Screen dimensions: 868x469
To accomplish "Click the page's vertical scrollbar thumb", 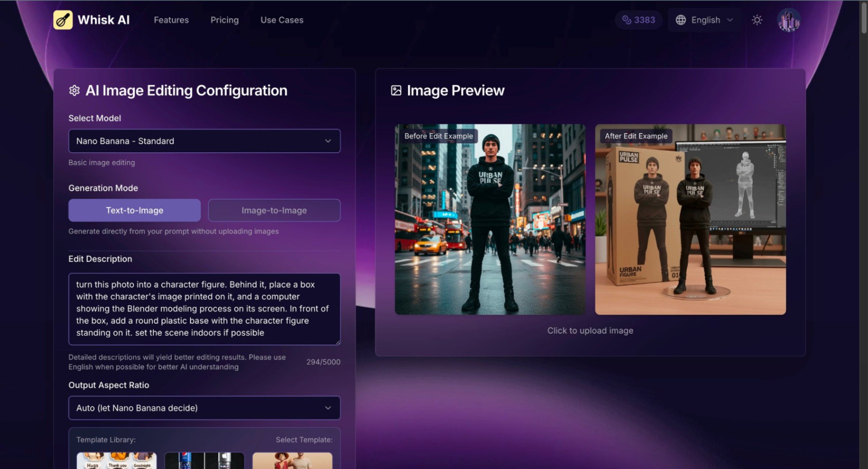I will 863,18.
